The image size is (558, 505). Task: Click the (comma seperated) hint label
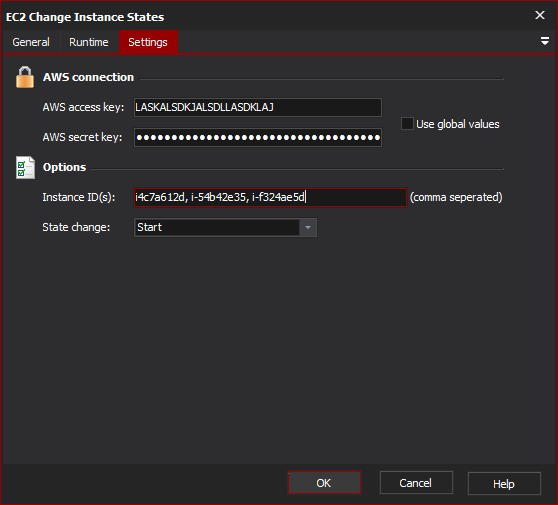(456, 197)
